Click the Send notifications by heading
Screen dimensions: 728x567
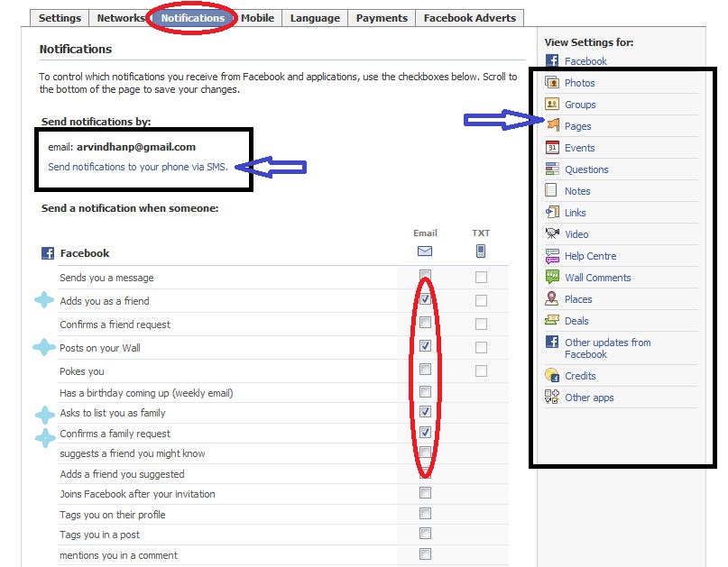pyautogui.click(x=97, y=122)
